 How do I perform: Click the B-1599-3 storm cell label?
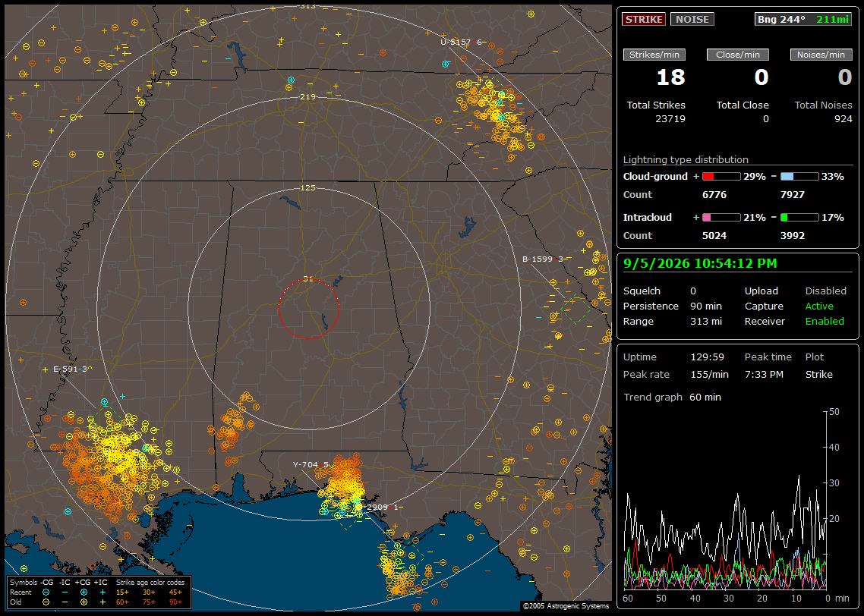coord(543,259)
